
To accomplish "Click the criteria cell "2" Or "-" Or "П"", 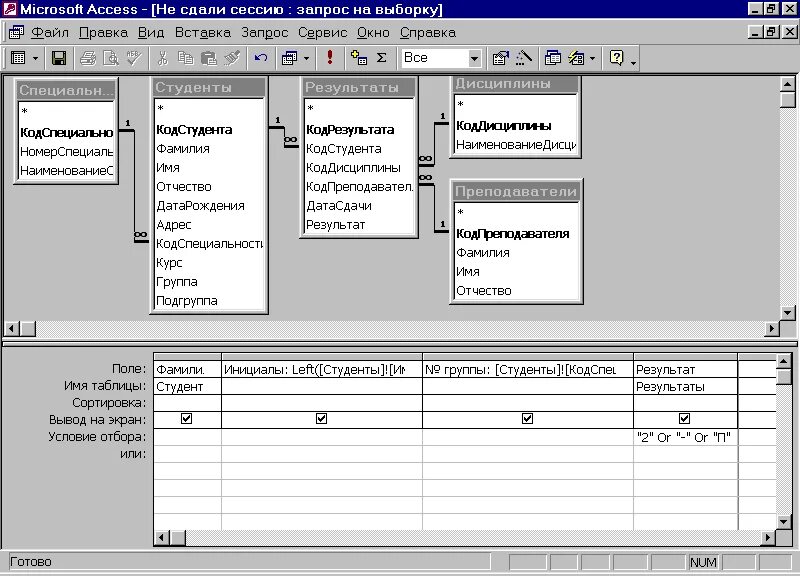I will pos(685,437).
